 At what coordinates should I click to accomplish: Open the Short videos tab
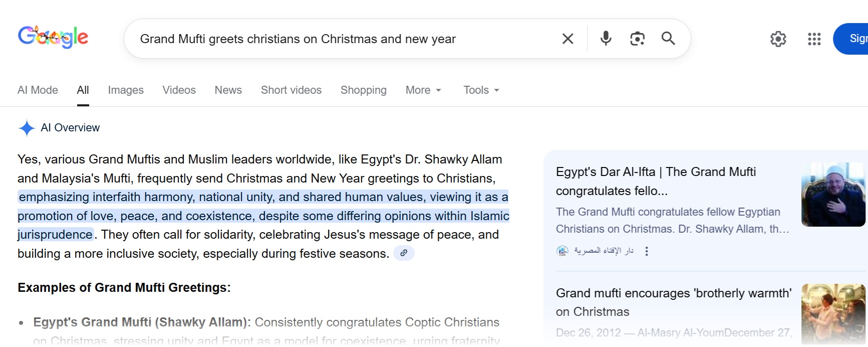(x=291, y=90)
